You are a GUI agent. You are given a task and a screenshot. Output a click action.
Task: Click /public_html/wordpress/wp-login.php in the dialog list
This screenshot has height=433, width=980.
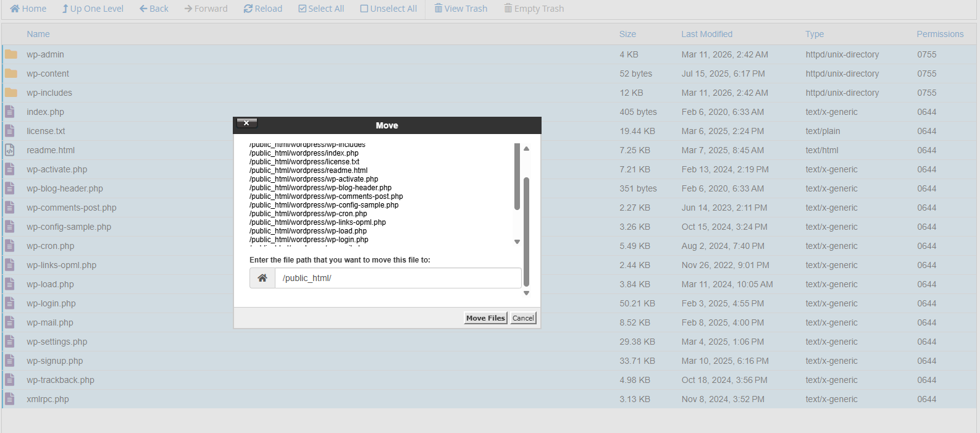coord(309,240)
